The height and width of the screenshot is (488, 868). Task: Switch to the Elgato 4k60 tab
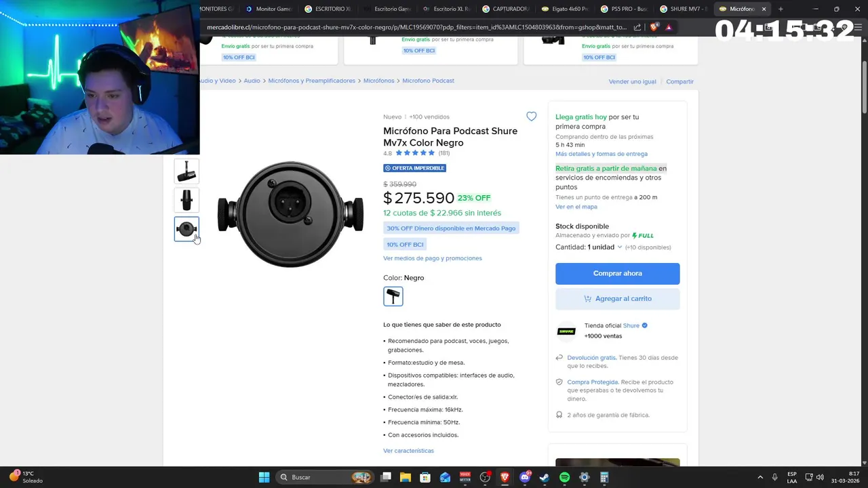[x=566, y=9]
